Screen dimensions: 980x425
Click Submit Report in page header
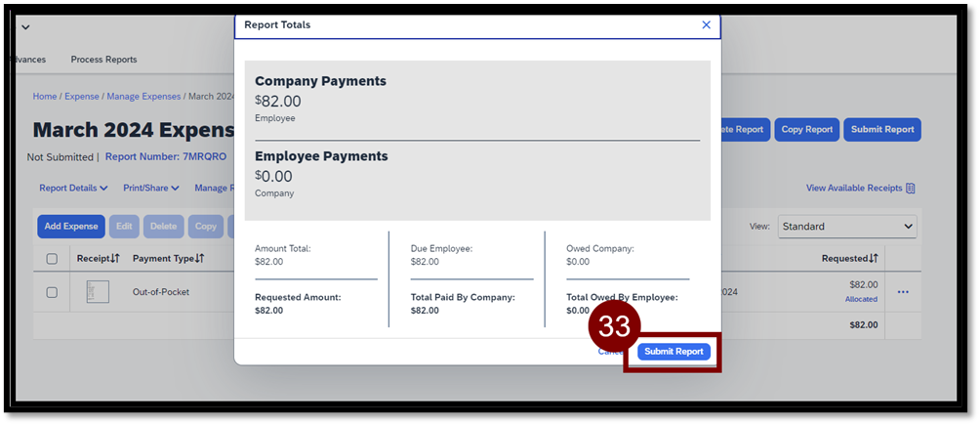[881, 130]
